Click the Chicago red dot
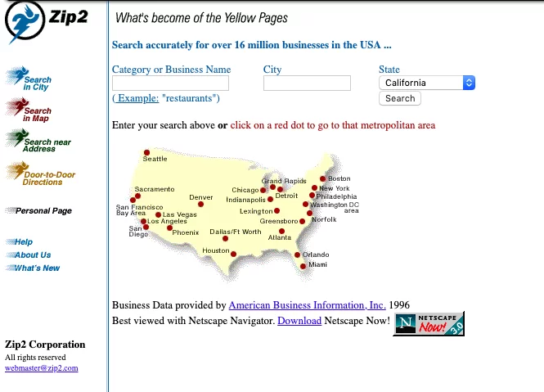This screenshot has height=392, width=544. click(x=263, y=190)
